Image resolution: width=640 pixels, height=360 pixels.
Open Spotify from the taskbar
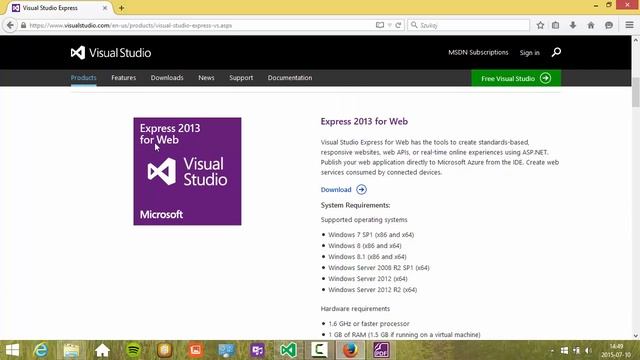(x=133, y=350)
